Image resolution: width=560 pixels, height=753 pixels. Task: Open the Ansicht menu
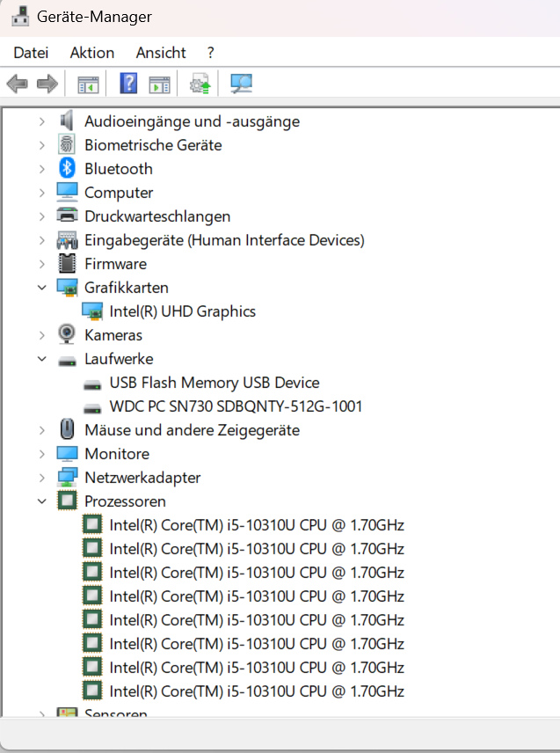[161, 53]
